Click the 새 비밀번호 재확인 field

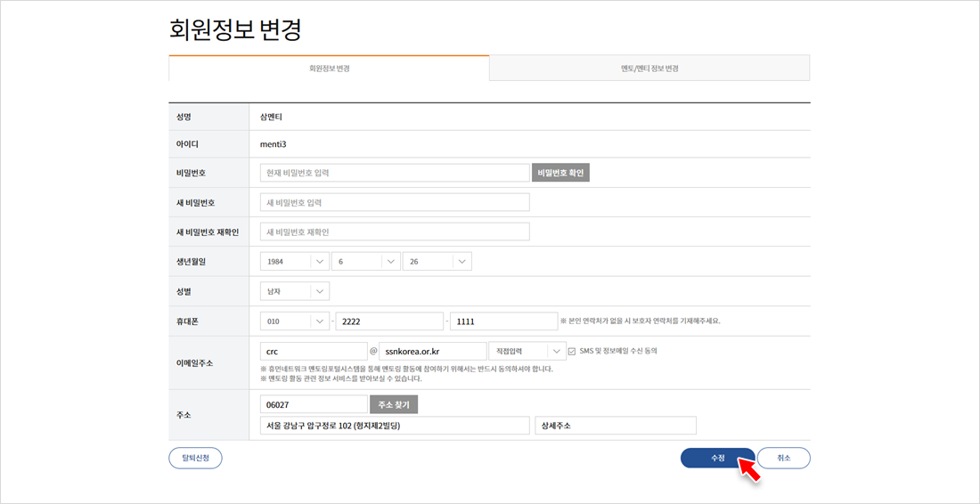point(395,232)
